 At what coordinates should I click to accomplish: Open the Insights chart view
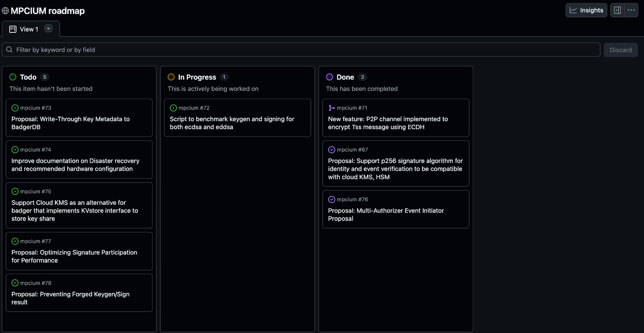(586, 10)
